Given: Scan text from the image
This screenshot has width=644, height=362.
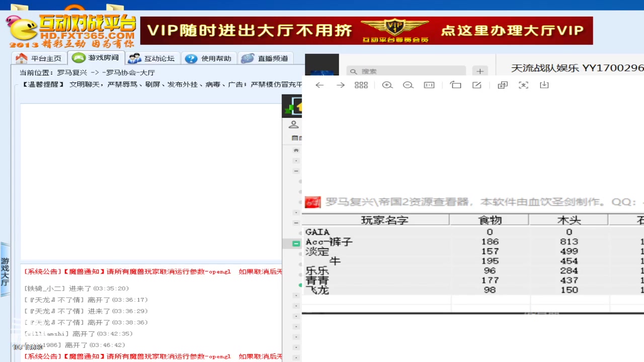Looking at the screenshot, I should coord(523,85).
